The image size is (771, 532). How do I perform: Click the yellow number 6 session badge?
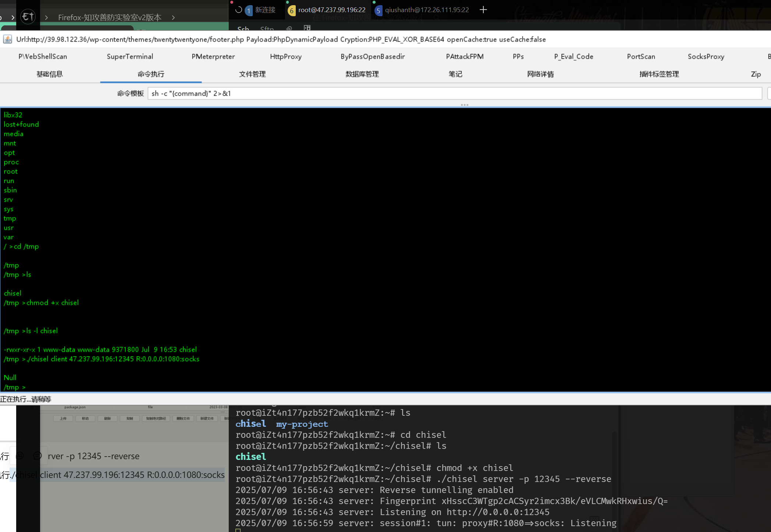click(x=291, y=10)
